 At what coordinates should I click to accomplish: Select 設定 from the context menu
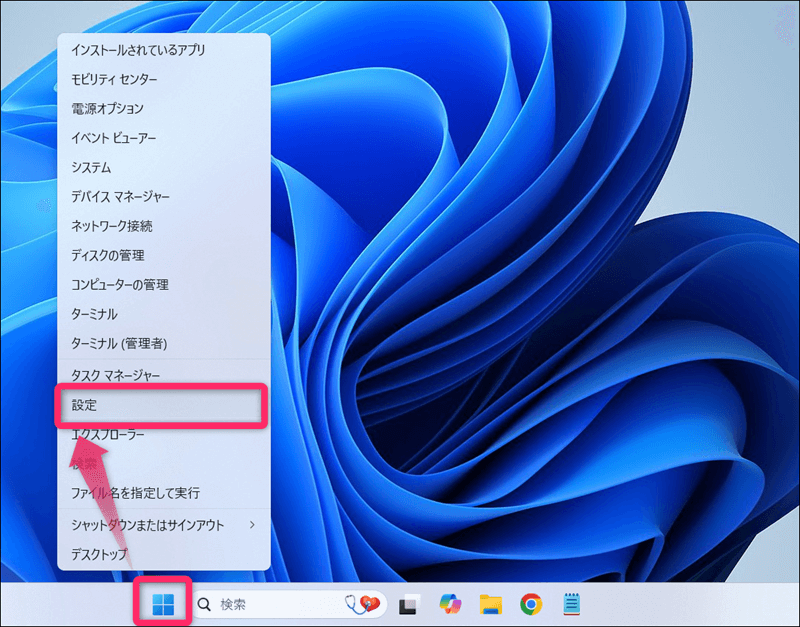click(162, 406)
